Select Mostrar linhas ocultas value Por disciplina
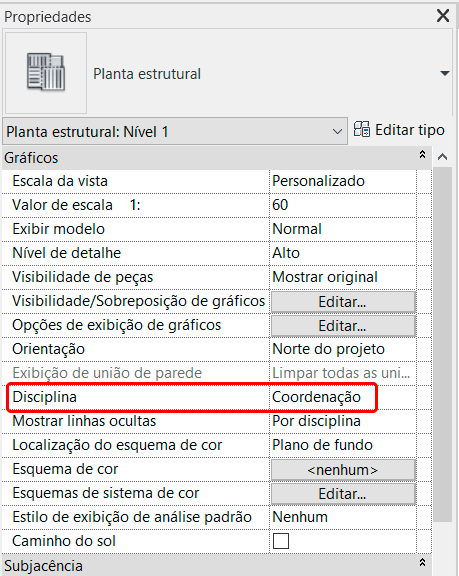 pyautogui.click(x=343, y=421)
